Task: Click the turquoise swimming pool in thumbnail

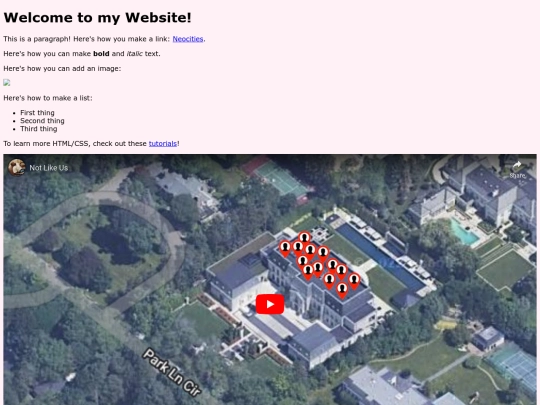Action: point(464,232)
